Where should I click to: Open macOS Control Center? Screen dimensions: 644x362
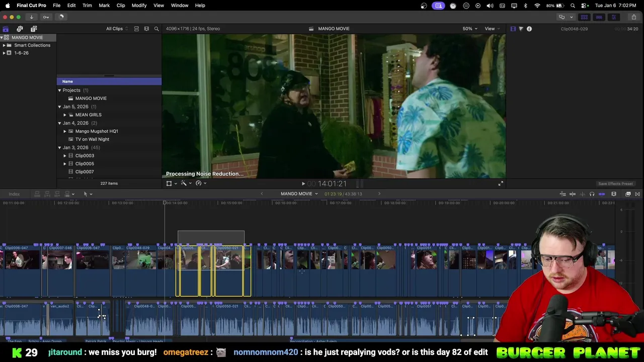(x=585, y=6)
